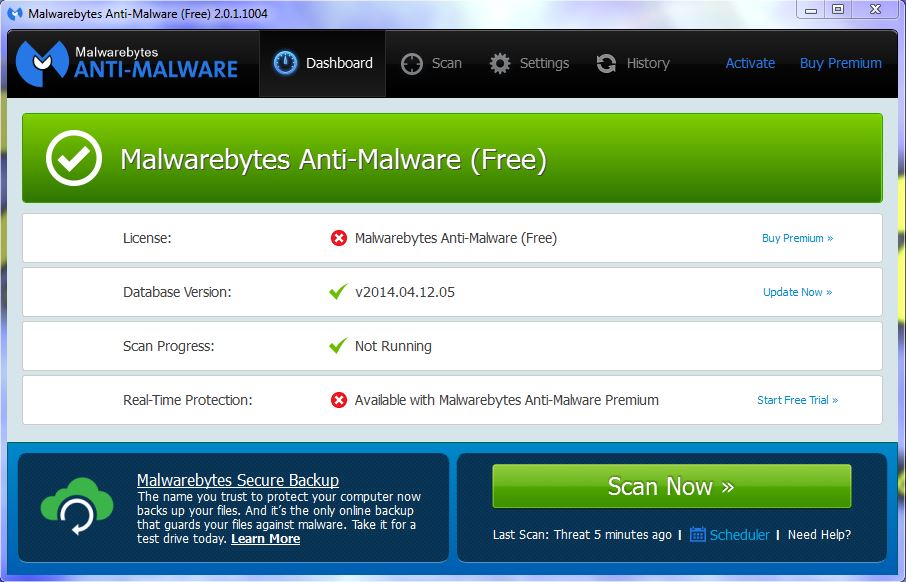
Task: Click the red X icon beside License
Action: 339,238
